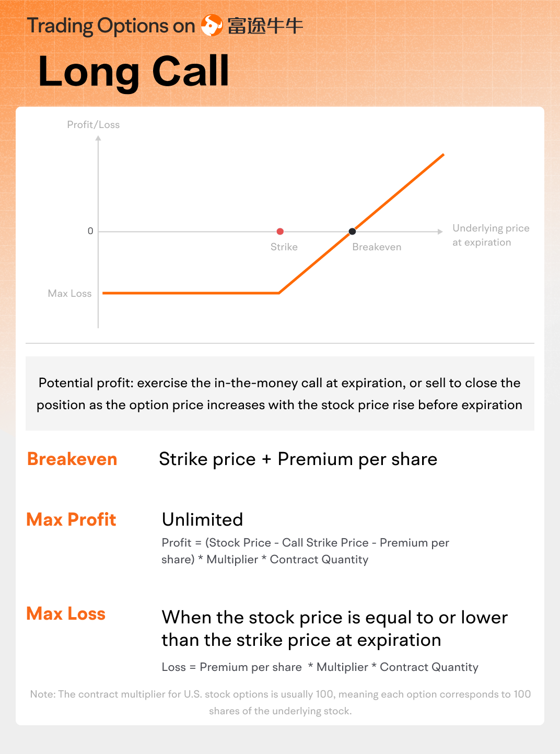Click the Profit/Loss axis arrowhead
The width and height of the screenshot is (560, 754).
pyautogui.click(x=98, y=138)
